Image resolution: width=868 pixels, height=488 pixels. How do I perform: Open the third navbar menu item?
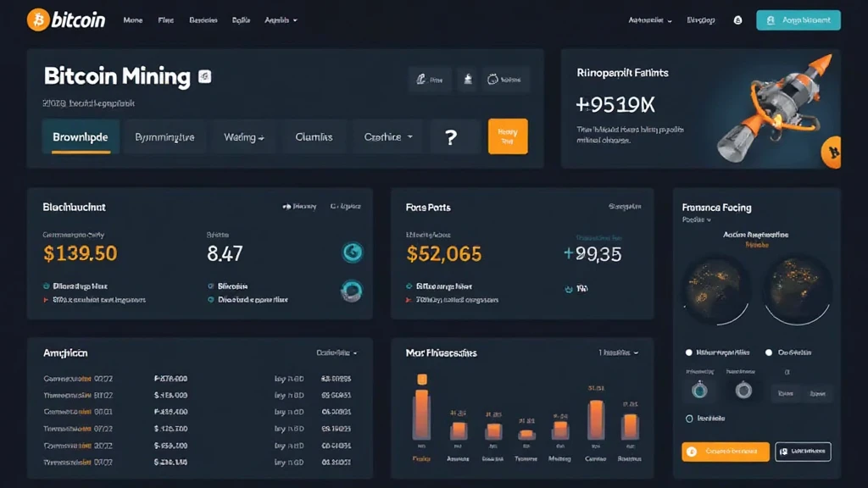click(x=203, y=20)
